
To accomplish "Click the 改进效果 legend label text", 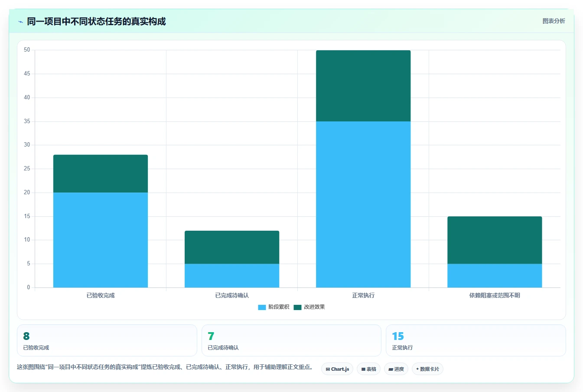I will 314,307.
